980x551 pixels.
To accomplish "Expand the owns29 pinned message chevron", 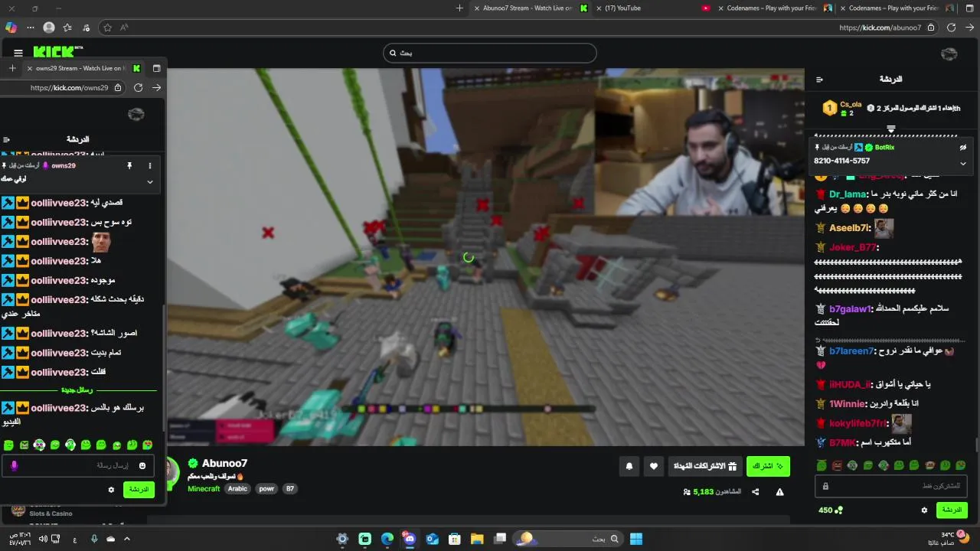I will click(x=149, y=182).
